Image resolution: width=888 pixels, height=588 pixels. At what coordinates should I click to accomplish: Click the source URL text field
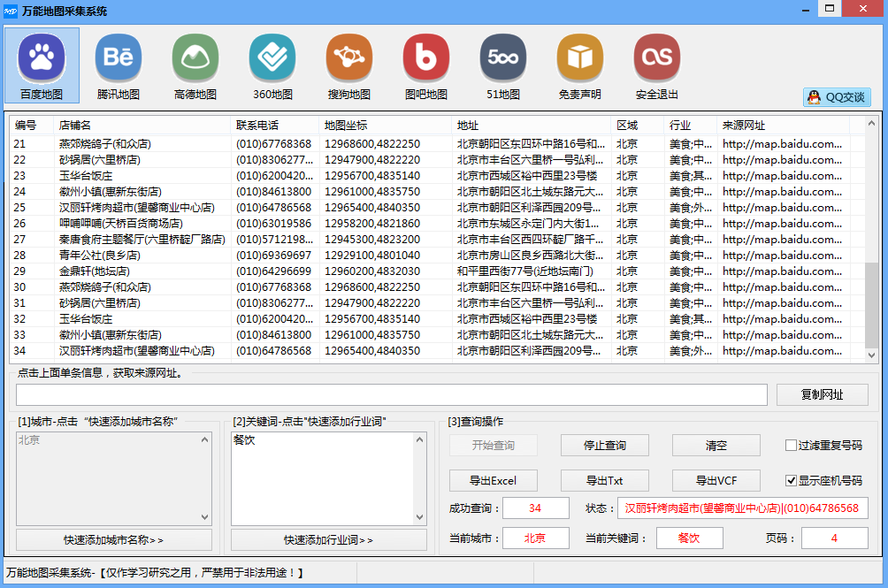[391, 395]
